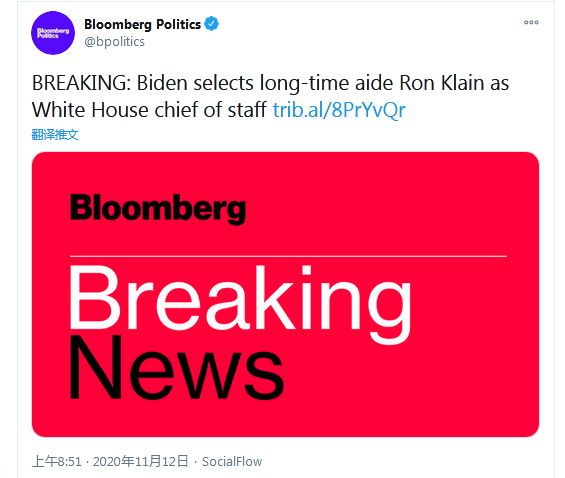Click the 2020年11月12日 date
565x478 pixels.
point(141,461)
